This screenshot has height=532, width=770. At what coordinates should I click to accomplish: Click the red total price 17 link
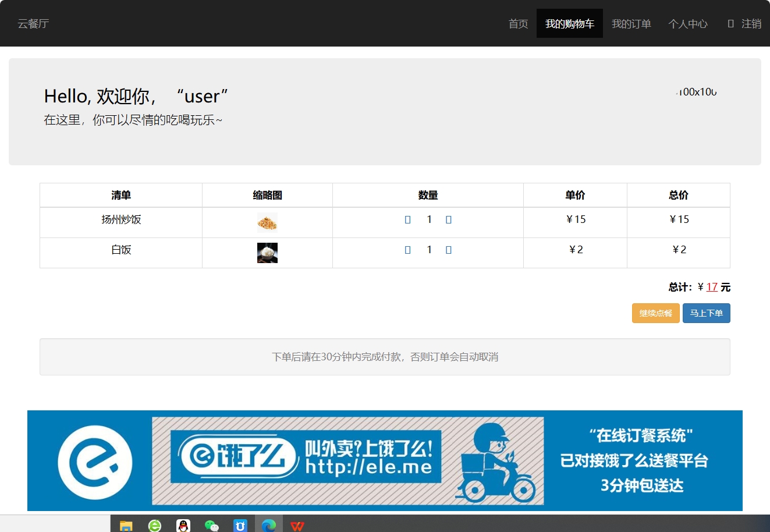(x=712, y=286)
